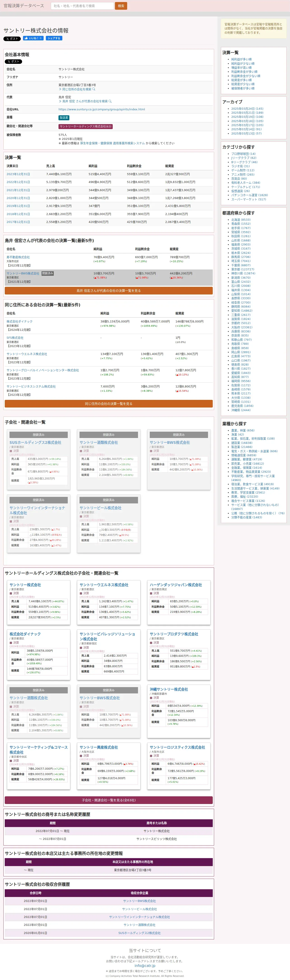Open the suntory.co.jp company URL link

[x=102, y=109]
